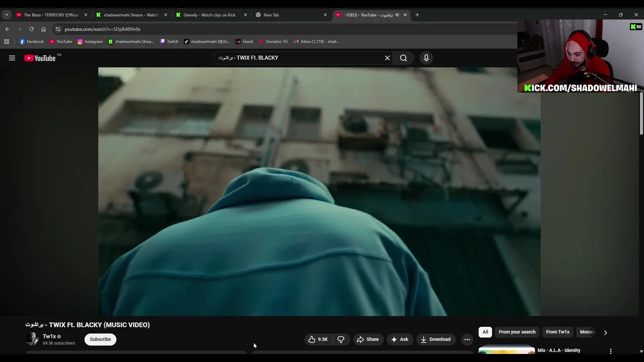Open options for Mix - A.L.A - Identity
The width and height of the screenshot is (644, 362).
pyautogui.click(x=611, y=351)
